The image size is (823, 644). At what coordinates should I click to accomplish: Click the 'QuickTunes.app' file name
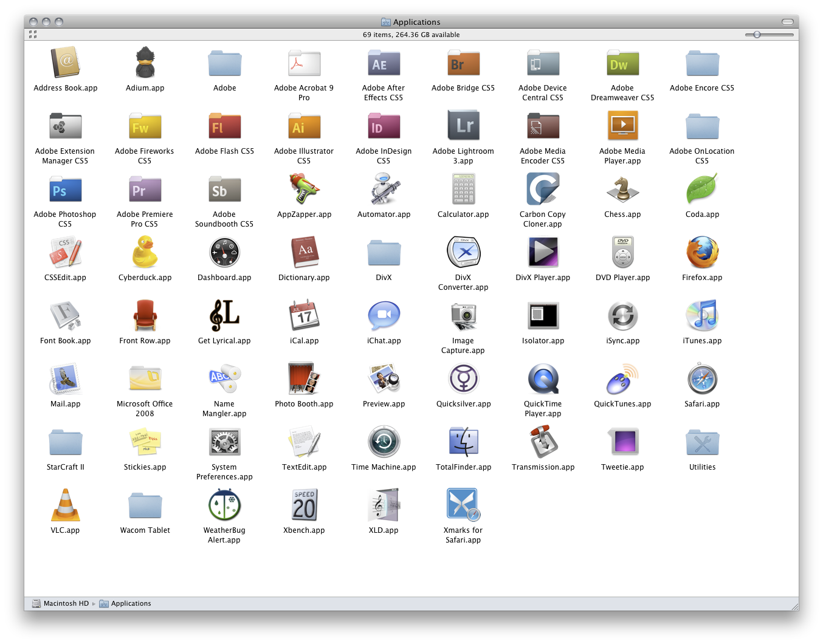622,404
